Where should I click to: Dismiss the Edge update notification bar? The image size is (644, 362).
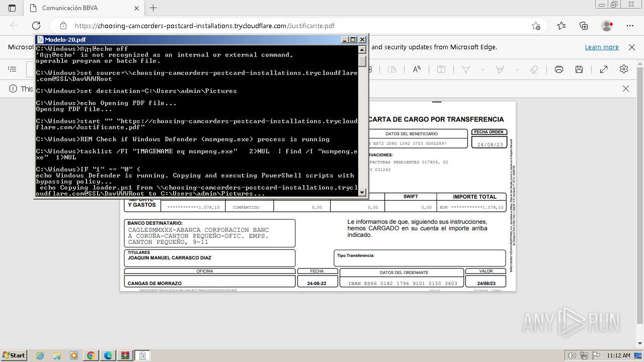coord(632,47)
